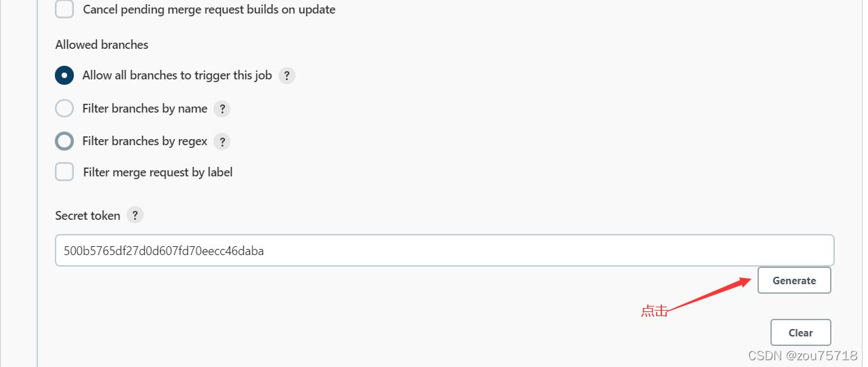Open help icon beside Allow all branches option
Image resolution: width=868 pixels, height=367 pixels.
(287, 75)
